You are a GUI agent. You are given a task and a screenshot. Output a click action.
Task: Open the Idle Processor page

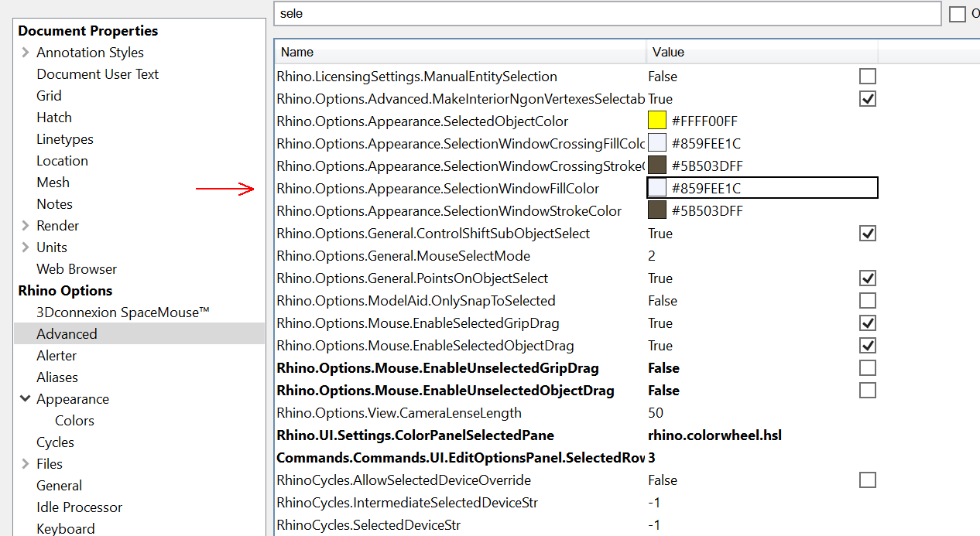(x=79, y=507)
